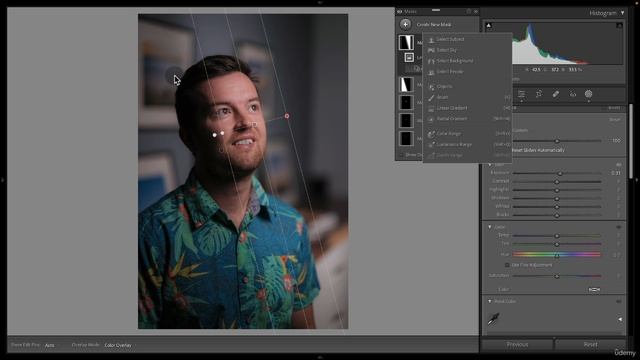Select the Healing tool
Viewport: 640px width, 360px height.
click(x=556, y=94)
